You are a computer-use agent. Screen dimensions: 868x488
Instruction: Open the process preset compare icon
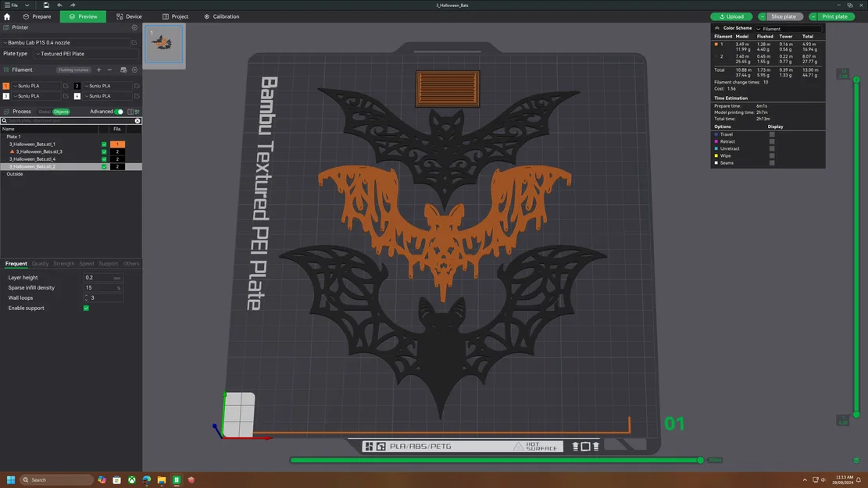point(130,112)
